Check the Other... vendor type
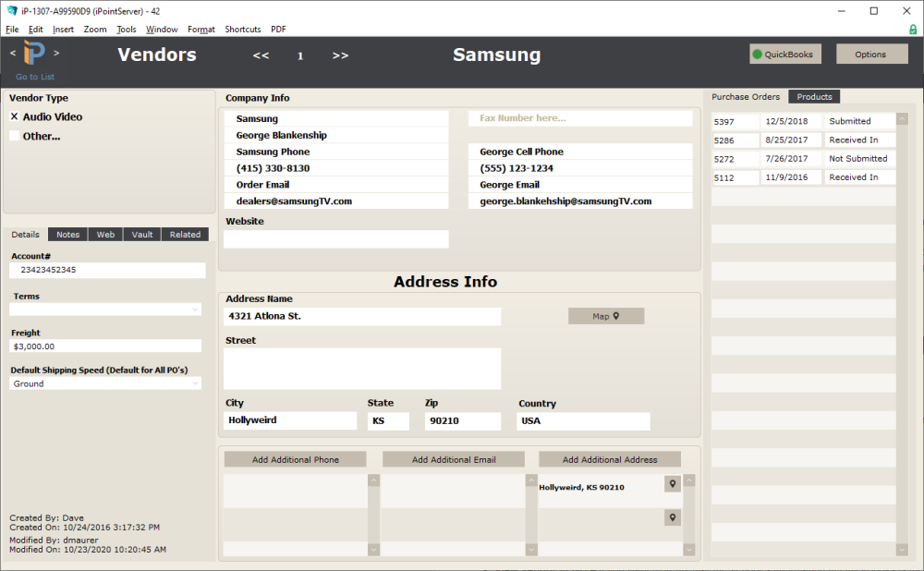The image size is (924, 571). [17, 135]
